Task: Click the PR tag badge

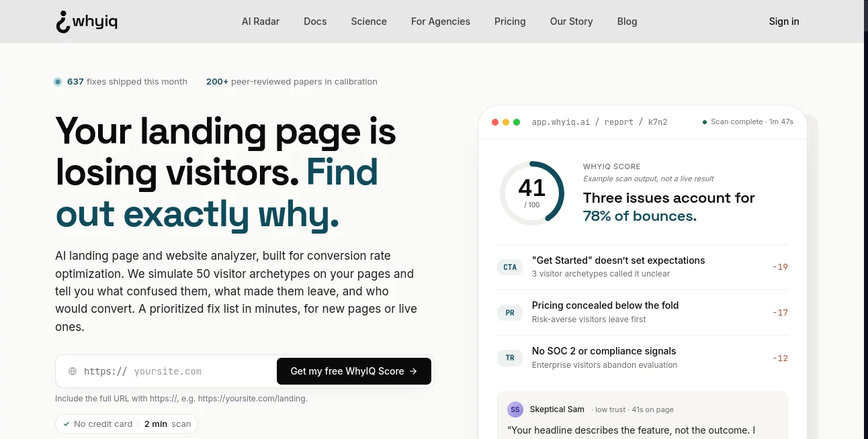Action: point(510,313)
